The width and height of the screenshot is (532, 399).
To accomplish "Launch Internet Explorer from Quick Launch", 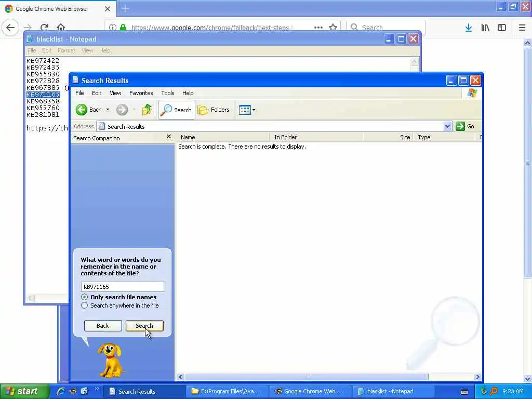I will point(61,391).
